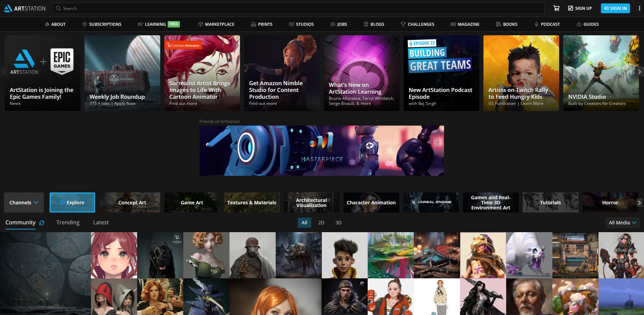Switch to the Trending tab
Screen dimensions: 644x315
coord(68,222)
